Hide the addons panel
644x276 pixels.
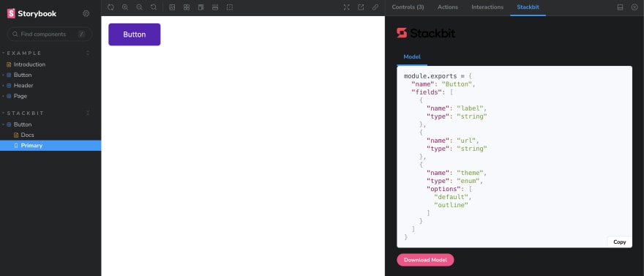click(x=634, y=7)
